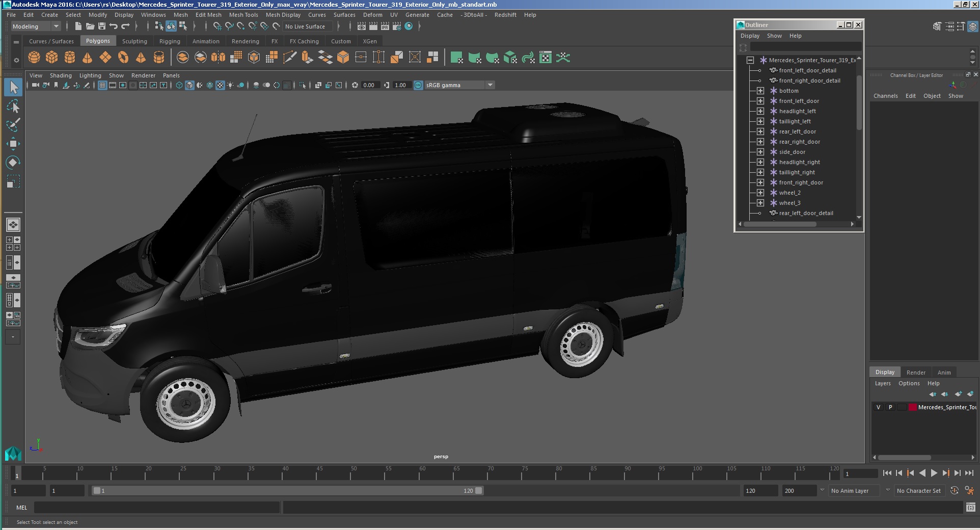980x530 pixels.
Task: Click the play forwards button
Action: point(934,473)
